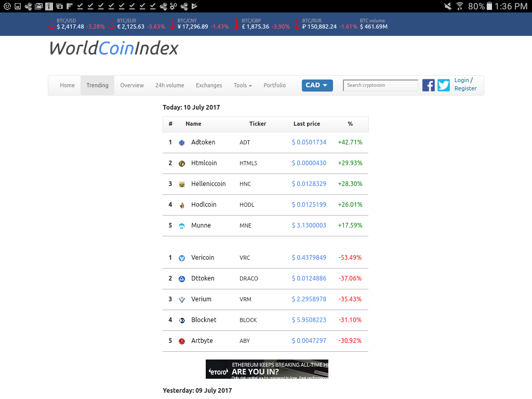Tap the muted sound status icon
The width and height of the screenshot is (532, 399).
(448, 6)
